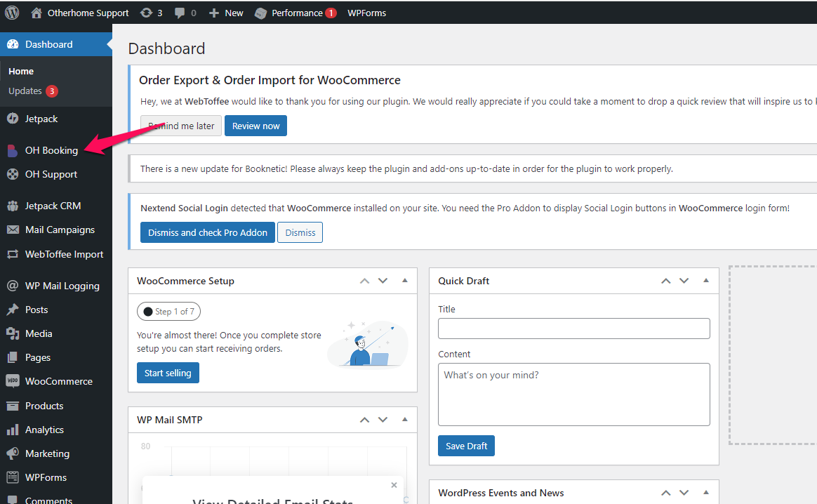Click the updates refresh icon in admin bar

[x=146, y=13]
